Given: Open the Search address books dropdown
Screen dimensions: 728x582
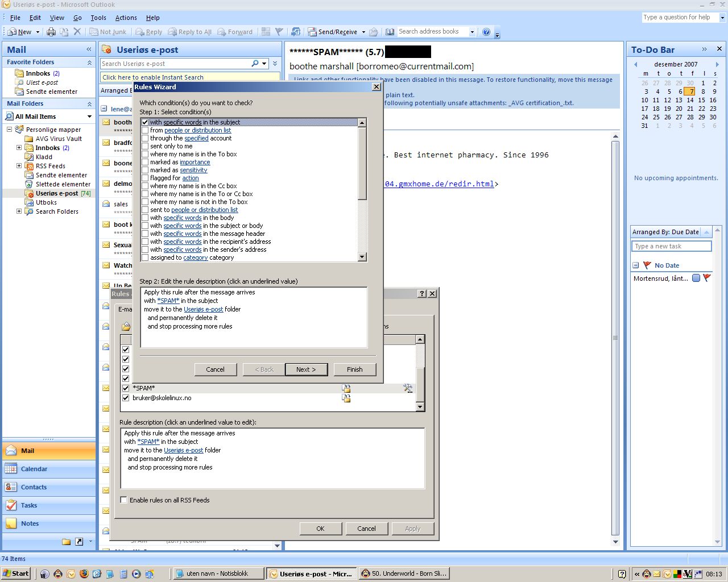Looking at the screenshot, I should pos(472,32).
